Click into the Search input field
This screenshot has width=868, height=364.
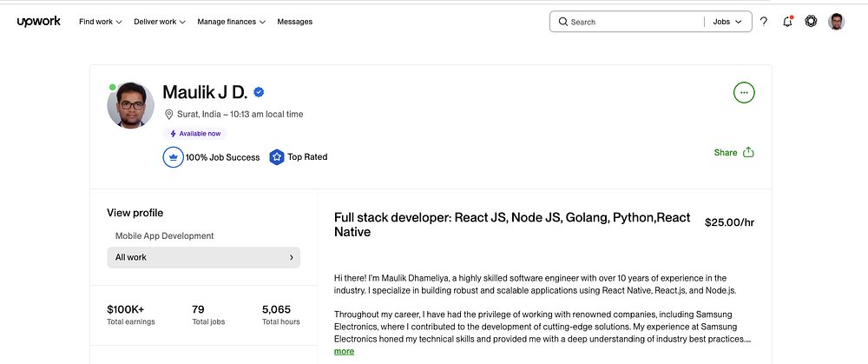(634, 22)
